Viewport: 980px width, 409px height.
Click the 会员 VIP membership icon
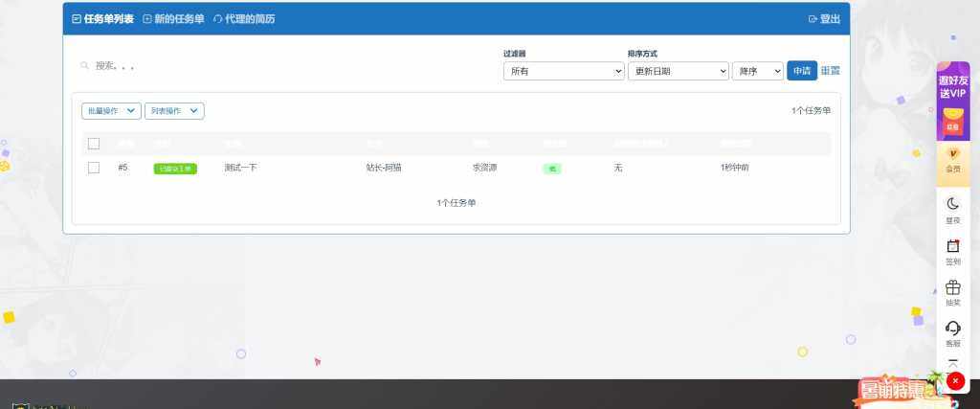[x=952, y=159]
